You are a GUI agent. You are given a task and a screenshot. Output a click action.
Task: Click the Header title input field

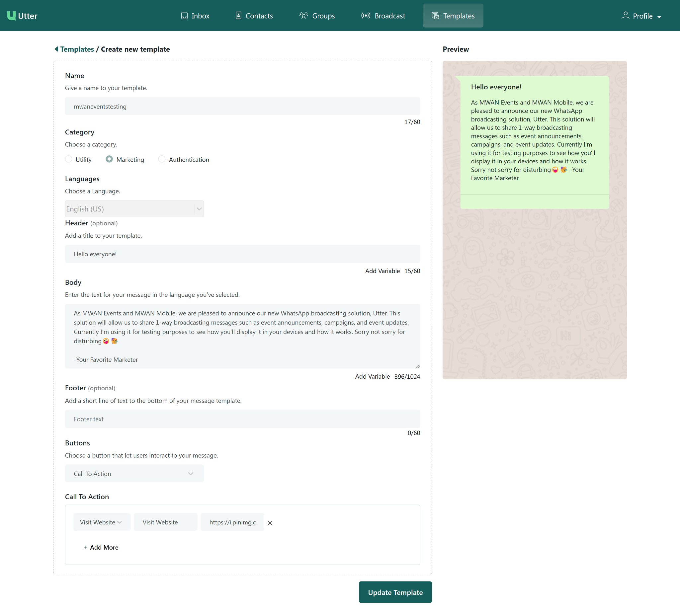click(242, 254)
